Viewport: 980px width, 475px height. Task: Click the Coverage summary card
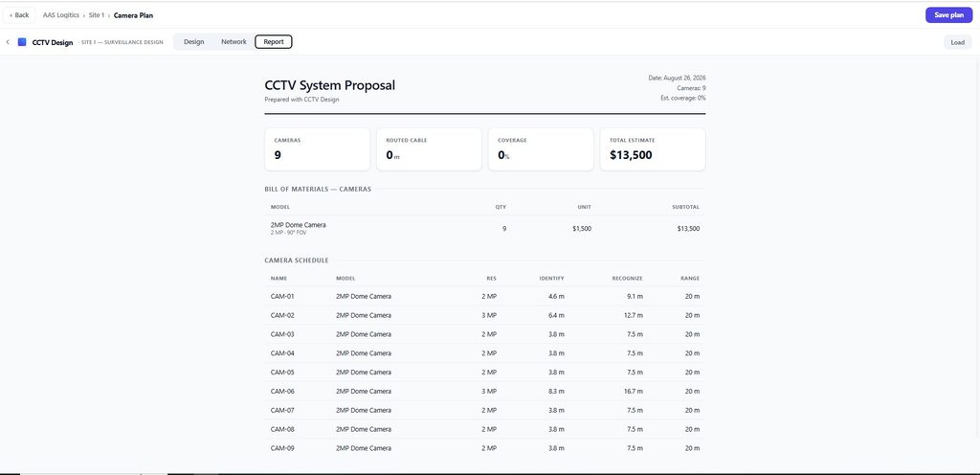[x=541, y=149]
